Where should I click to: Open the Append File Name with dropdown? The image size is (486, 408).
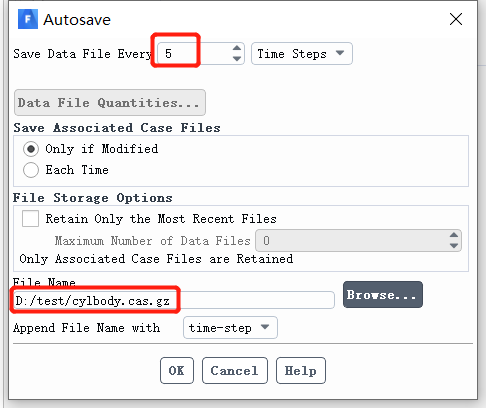point(230,328)
